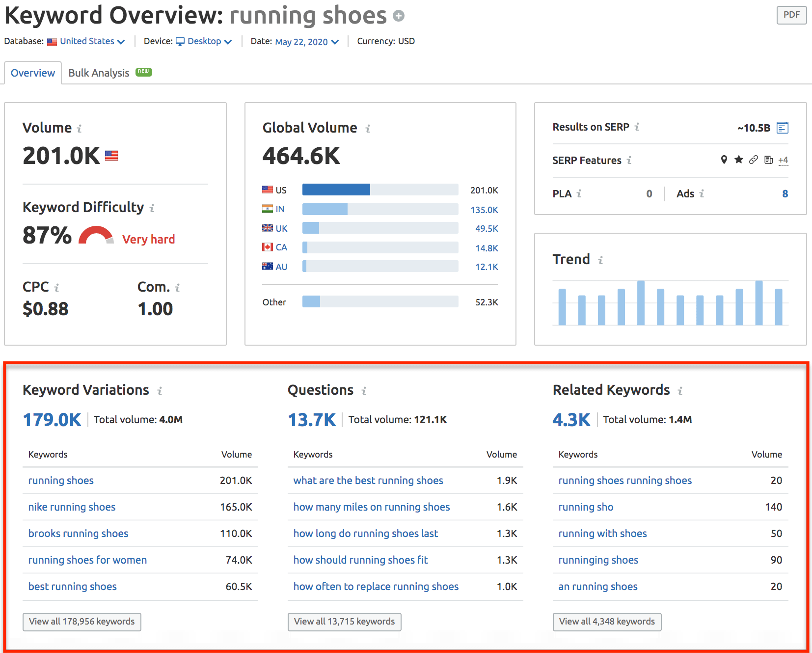Expand the Desktop device dropdown

click(x=209, y=41)
